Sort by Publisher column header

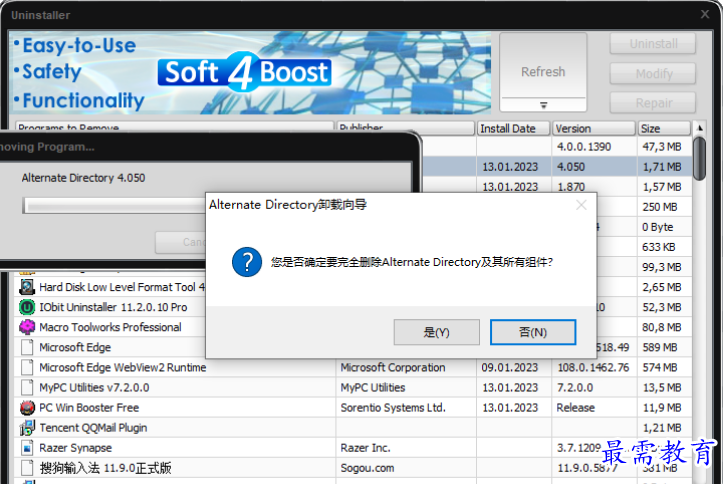pyautogui.click(x=406, y=128)
